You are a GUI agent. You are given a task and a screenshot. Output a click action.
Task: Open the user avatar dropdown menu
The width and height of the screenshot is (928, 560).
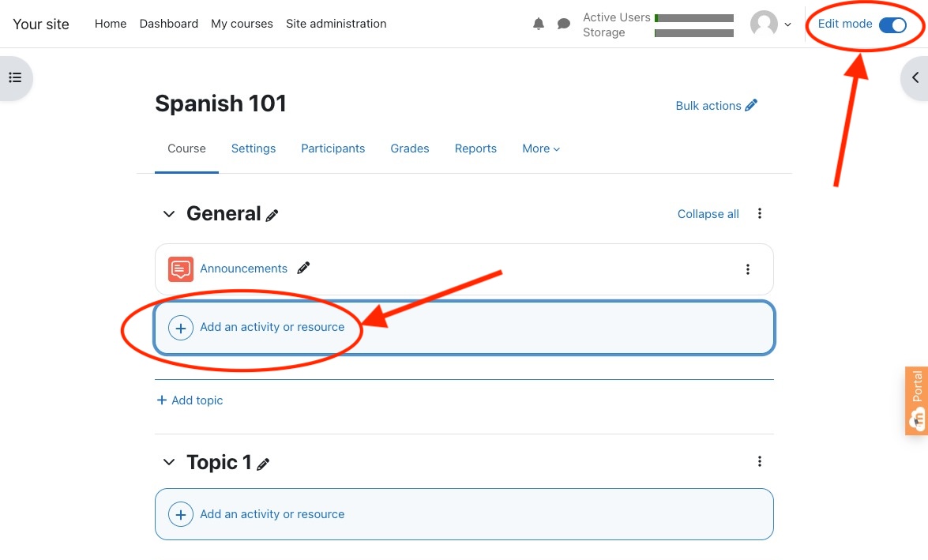[x=770, y=24]
